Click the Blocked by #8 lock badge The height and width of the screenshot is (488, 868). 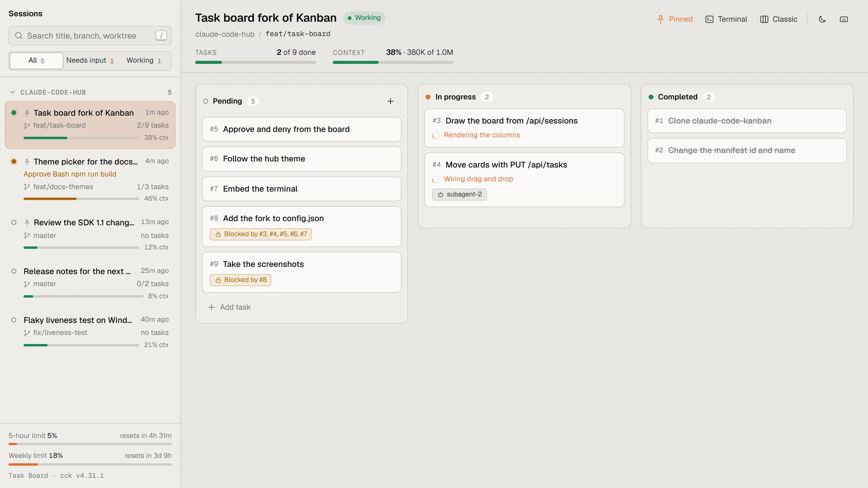(x=241, y=280)
